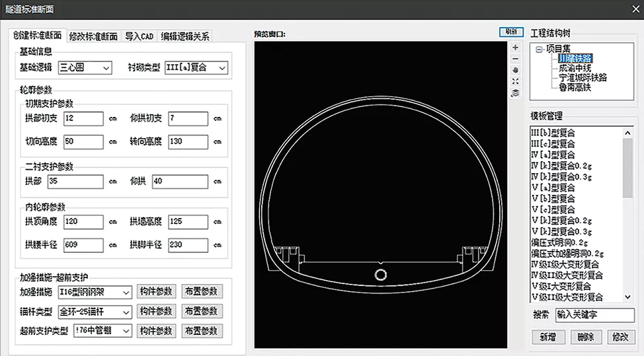This screenshot has height=356, width=644.
Task: Click the template list scrollbar up arrow
Action: pyautogui.click(x=627, y=133)
